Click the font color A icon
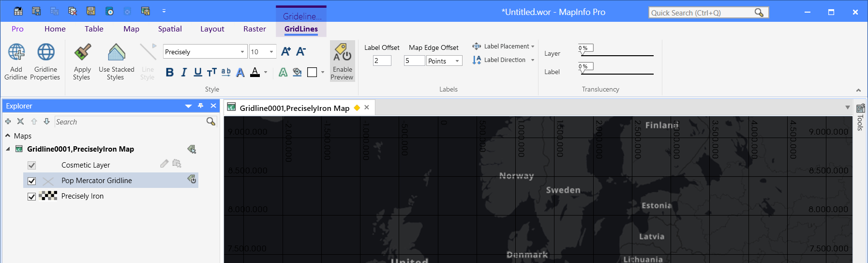The height and width of the screenshot is (263, 868). click(255, 72)
